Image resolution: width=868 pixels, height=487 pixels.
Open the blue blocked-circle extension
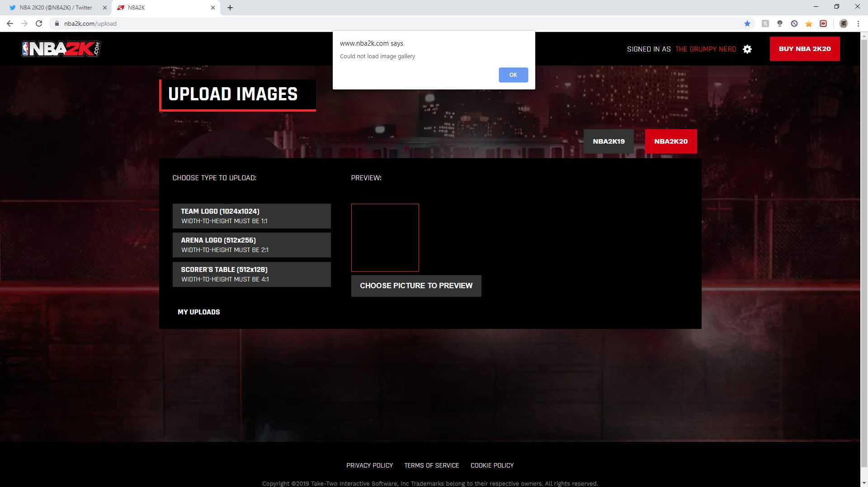tap(794, 23)
